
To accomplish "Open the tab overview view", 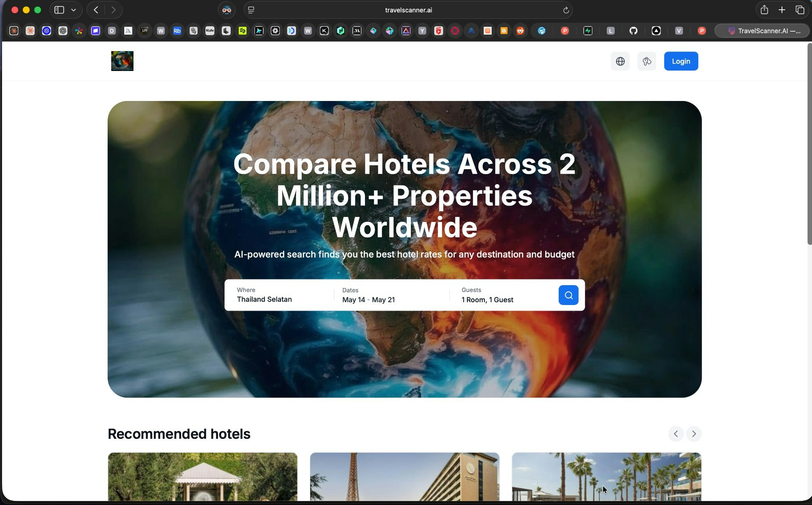I will (800, 10).
